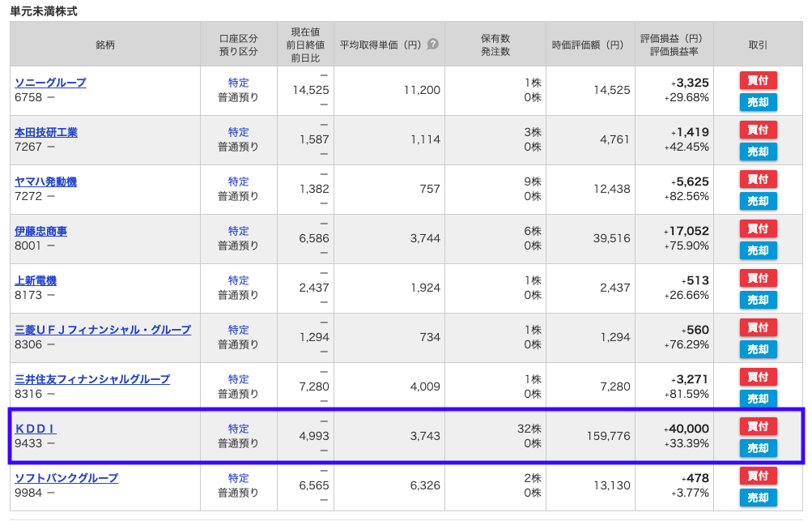Screen dimensions: 812x521
Task: Click the gain rate +82.56%
Action: (687, 196)
